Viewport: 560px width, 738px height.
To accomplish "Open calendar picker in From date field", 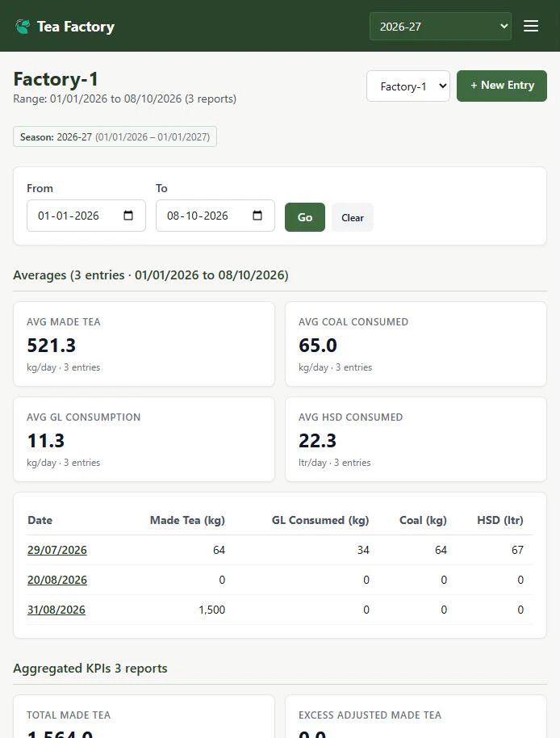I will tap(127, 216).
